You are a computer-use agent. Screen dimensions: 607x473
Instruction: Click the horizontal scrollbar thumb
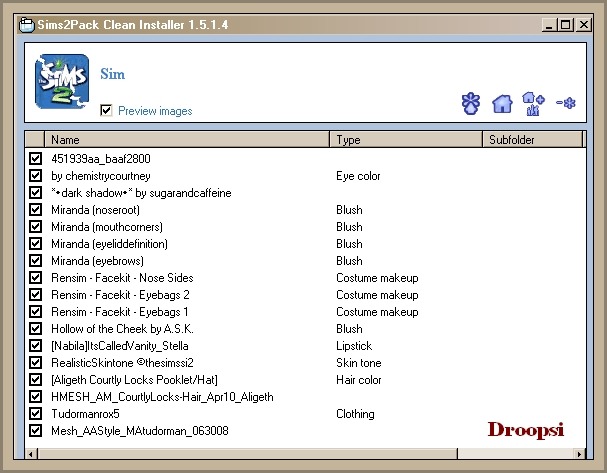point(247,454)
